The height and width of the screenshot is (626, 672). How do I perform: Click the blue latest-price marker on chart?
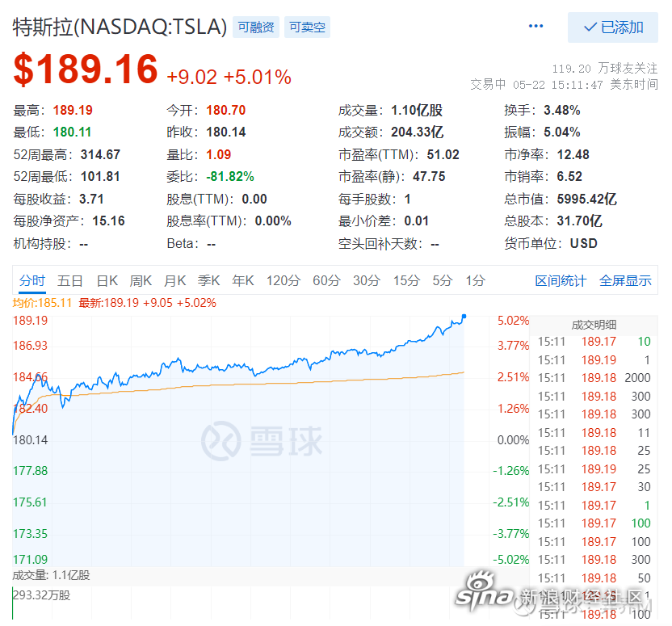point(464,316)
